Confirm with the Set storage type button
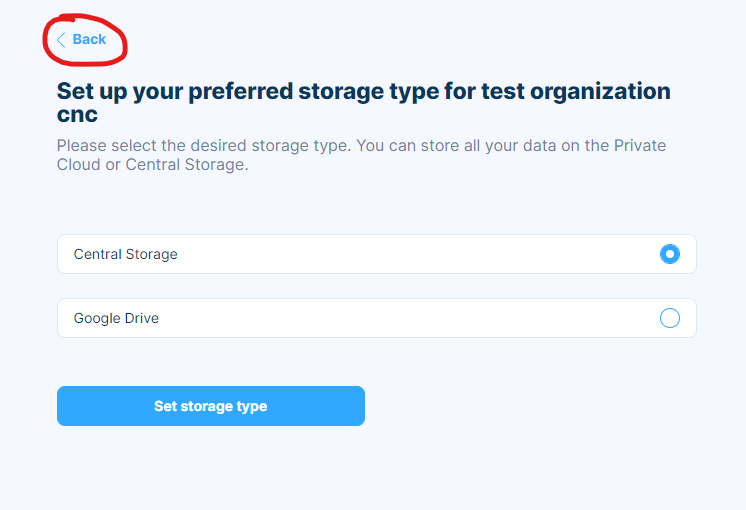 (211, 406)
